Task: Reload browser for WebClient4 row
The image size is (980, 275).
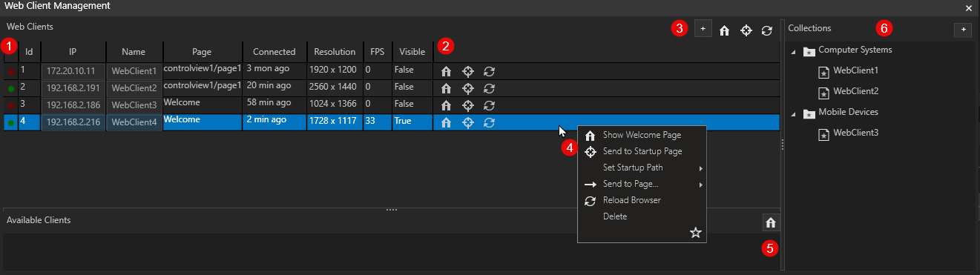Action: [x=489, y=122]
